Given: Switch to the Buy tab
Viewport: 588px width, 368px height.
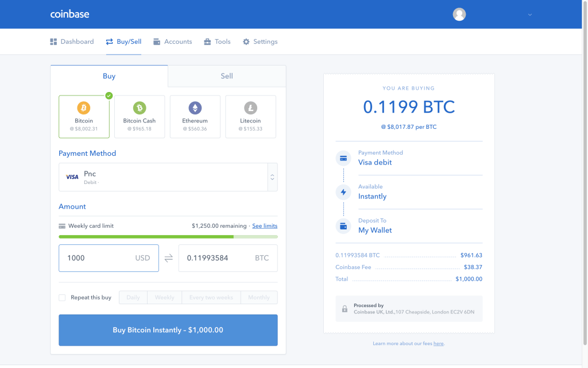Looking at the screenshot, I should (109, 76).
